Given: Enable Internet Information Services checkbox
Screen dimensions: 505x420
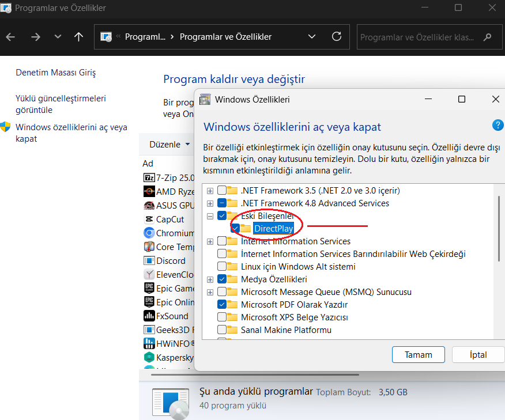Looking at the screenshot, I should pos(222,241).
